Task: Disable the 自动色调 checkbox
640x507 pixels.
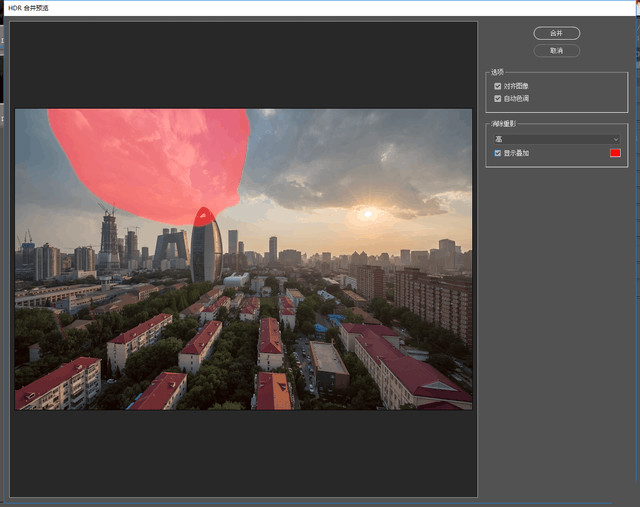Action: click(x=498, y=98)
